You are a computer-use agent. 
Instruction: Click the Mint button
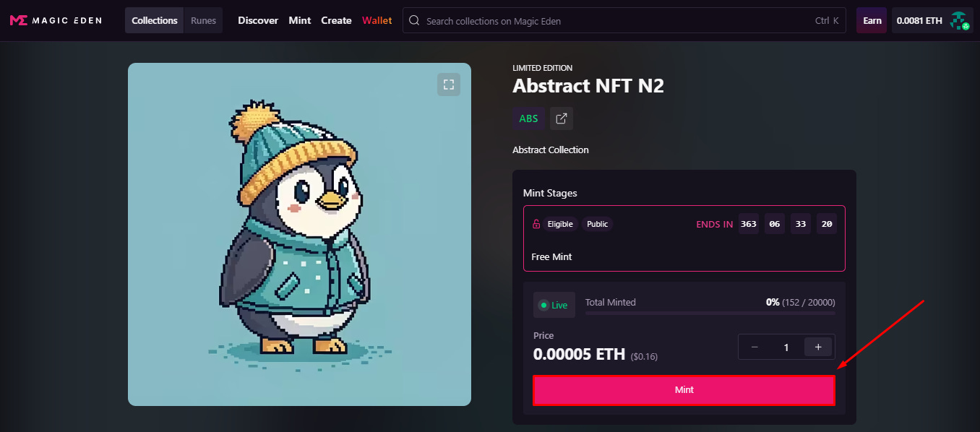point(684,389)
